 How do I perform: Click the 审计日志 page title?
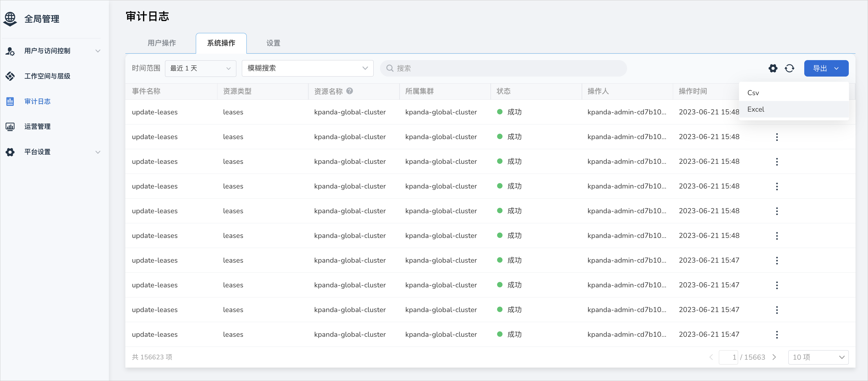point(147,16)
